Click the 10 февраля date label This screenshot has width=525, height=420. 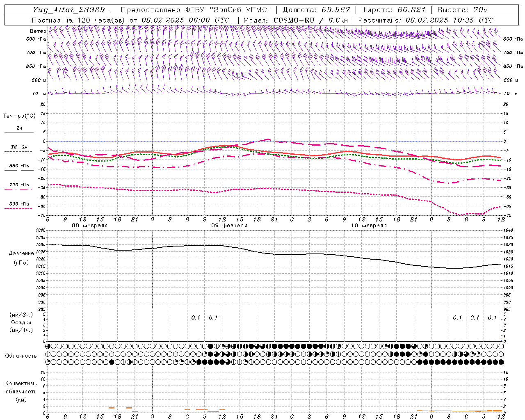click(369, 226)
